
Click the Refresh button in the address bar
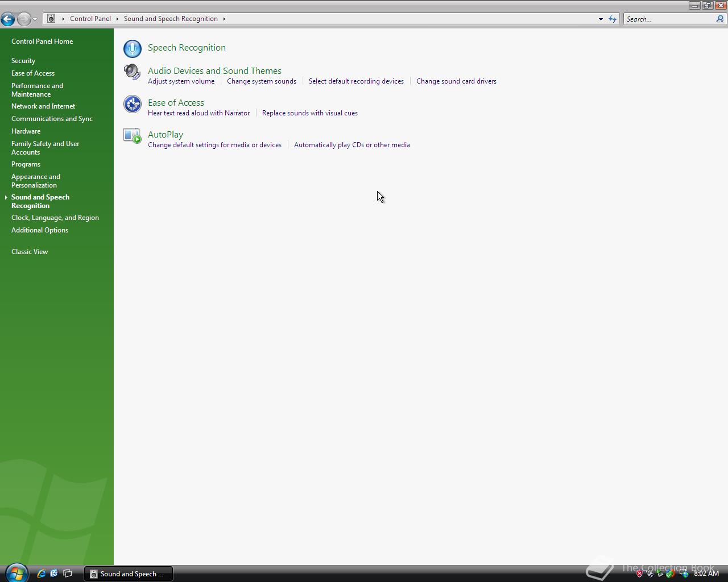[x=613, y=19]
